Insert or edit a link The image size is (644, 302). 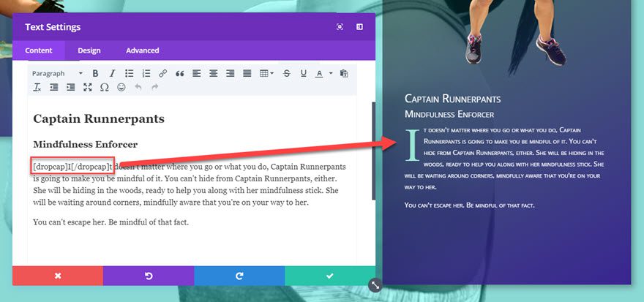pos(163,73)
